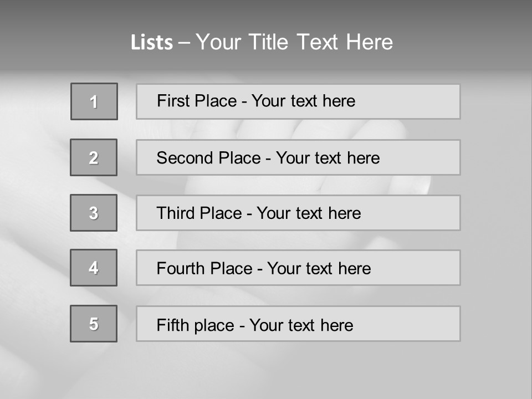Click 'Your text here' in Fifth place row

pos(301,325)
